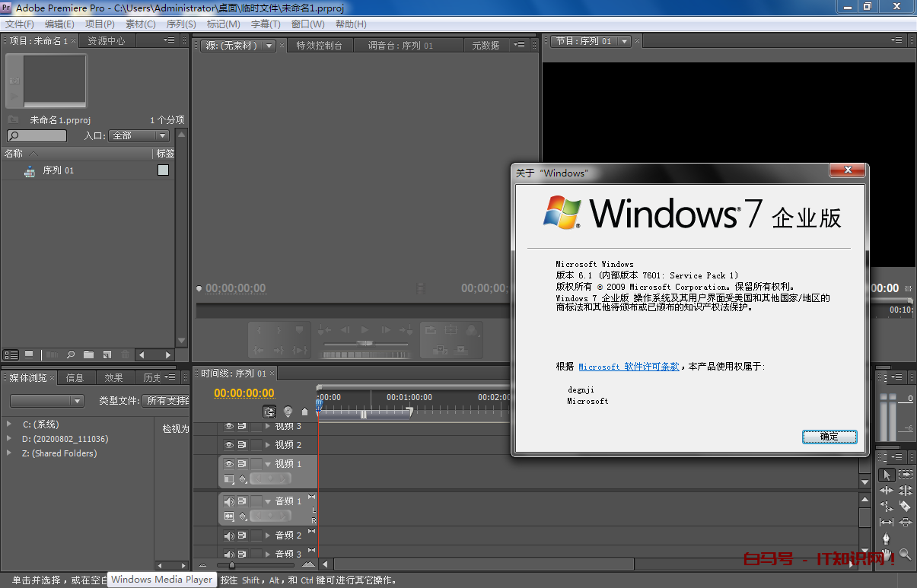Choose the Ripple Edit tool

point(887,491)
